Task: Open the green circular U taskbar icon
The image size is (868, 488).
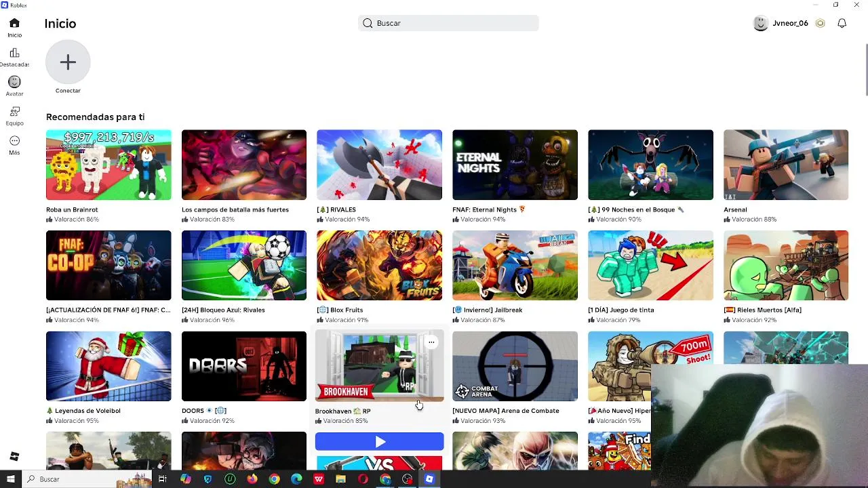Action: tap(230, 479)
